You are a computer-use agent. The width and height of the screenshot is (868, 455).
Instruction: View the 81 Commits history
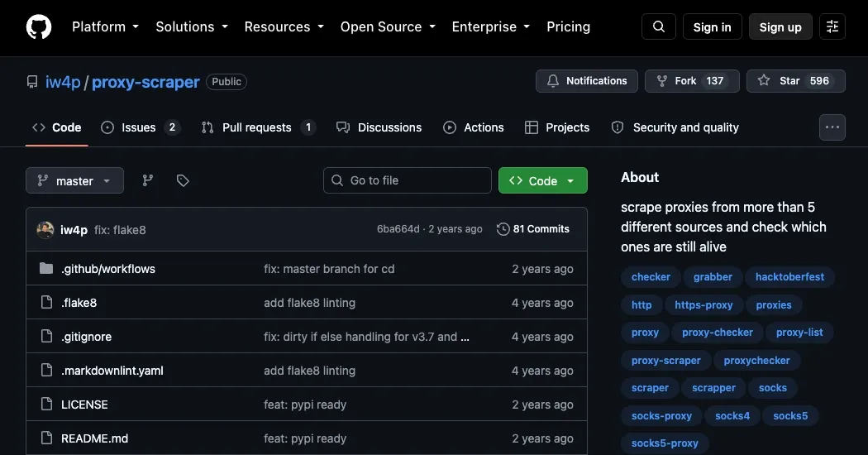coord(533,229)
